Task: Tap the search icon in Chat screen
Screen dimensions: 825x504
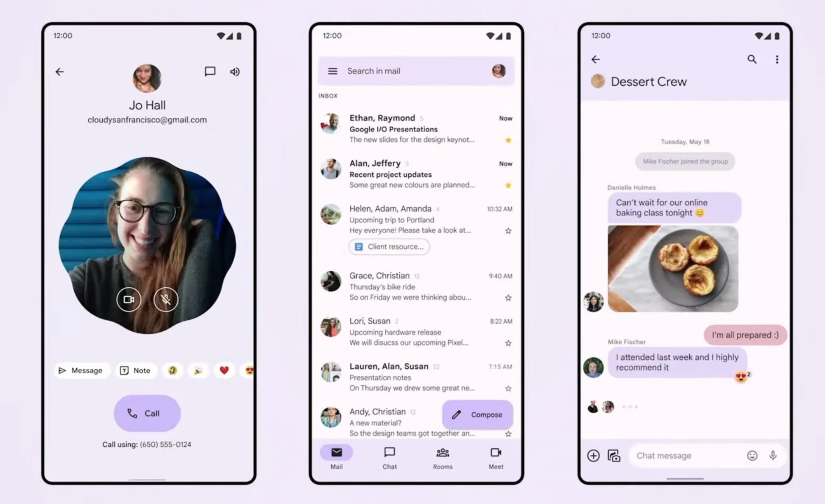Action: [x=752, y=59]
